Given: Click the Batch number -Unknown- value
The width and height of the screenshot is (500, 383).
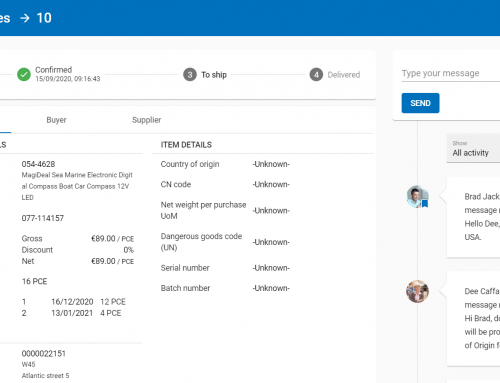Looking at the screenshot, I should coord(271,288).
